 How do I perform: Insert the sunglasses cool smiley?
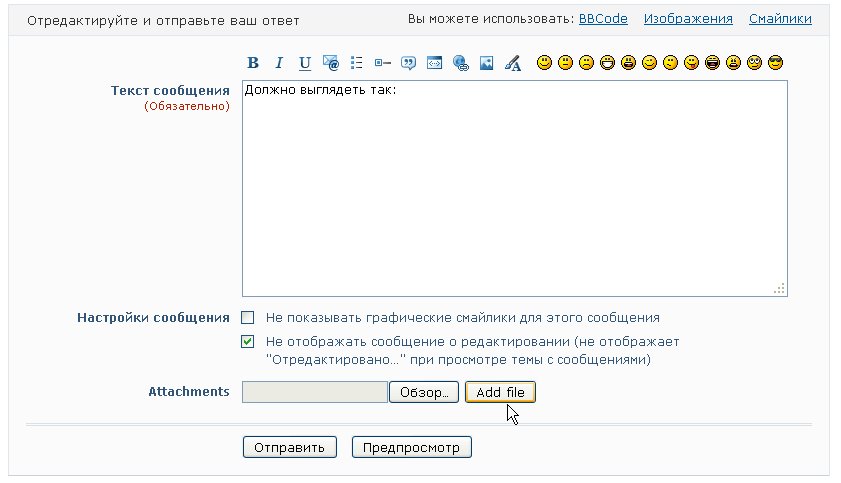775,64
